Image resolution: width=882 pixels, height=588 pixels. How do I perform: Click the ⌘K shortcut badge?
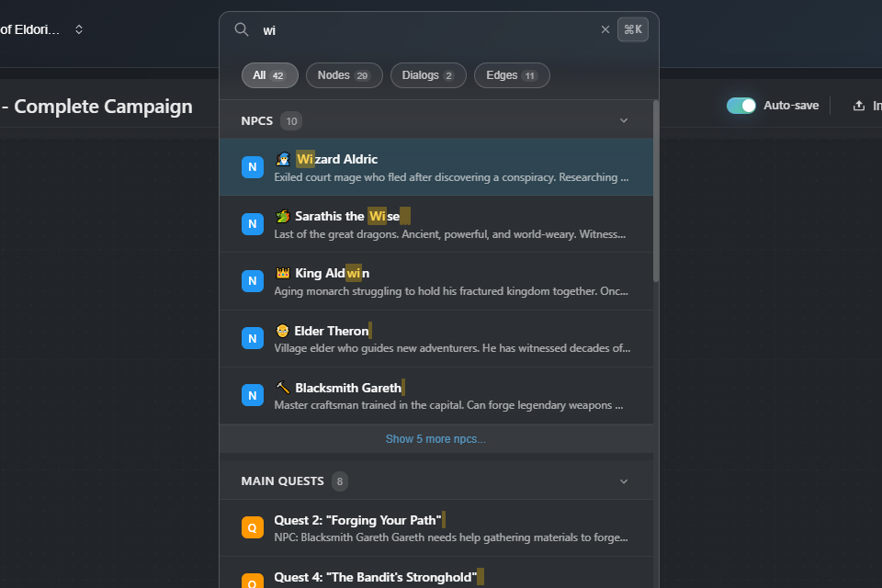[632, 29]
